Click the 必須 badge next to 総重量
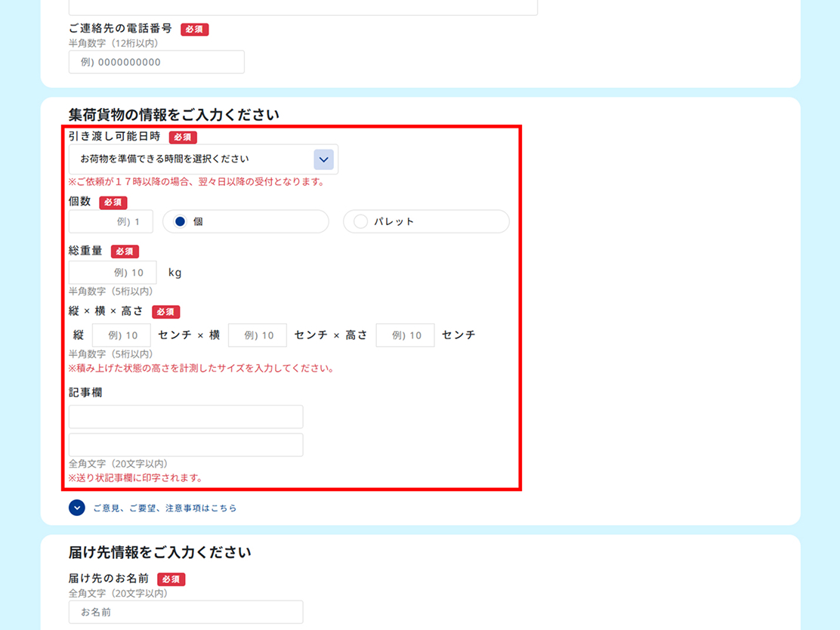Viewport: 840px width, 630px height. coord(125,252)
